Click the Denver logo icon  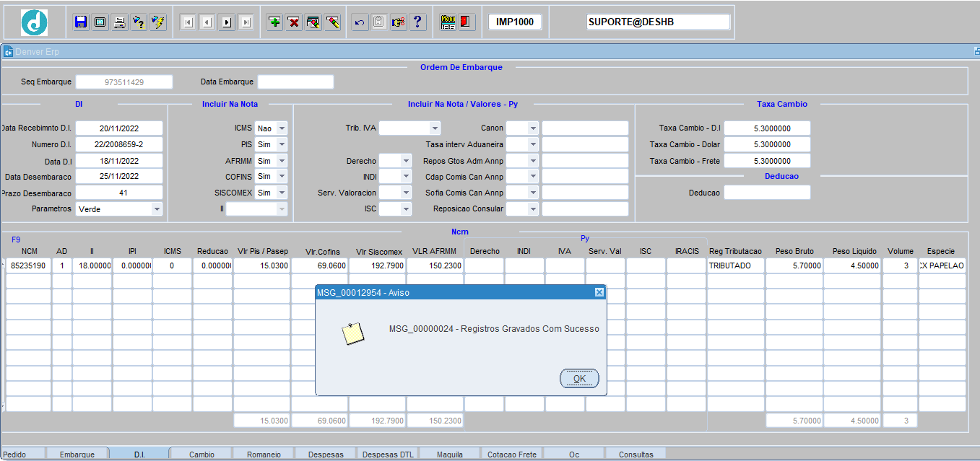point(34,22)
